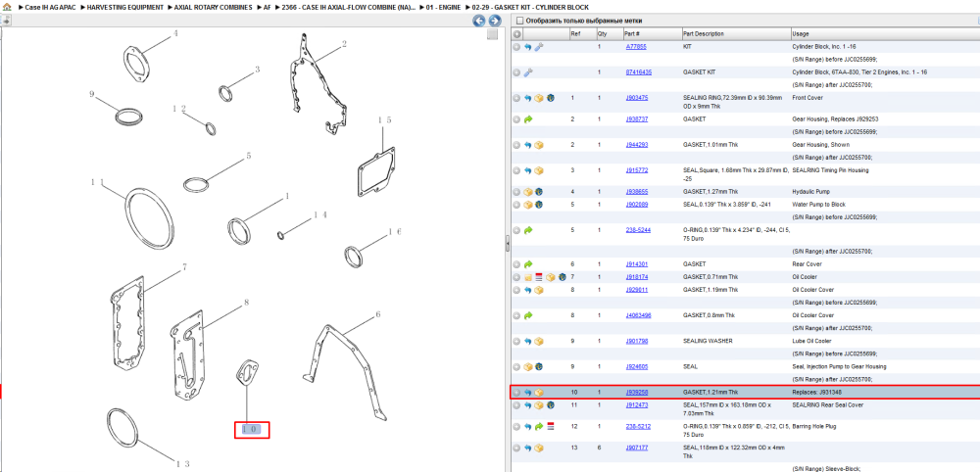The image size is (980, 472).
Task: Click the wrench icon in row A77855
Action: click(x=539, y=47)
